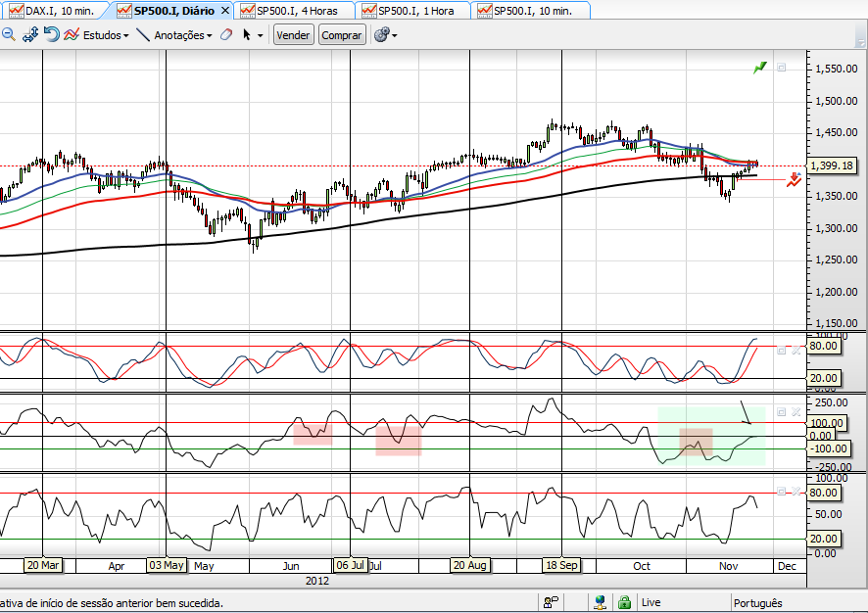Click the 20 Mar date marker
Viewport: 868px width, 613px height.
43,565
